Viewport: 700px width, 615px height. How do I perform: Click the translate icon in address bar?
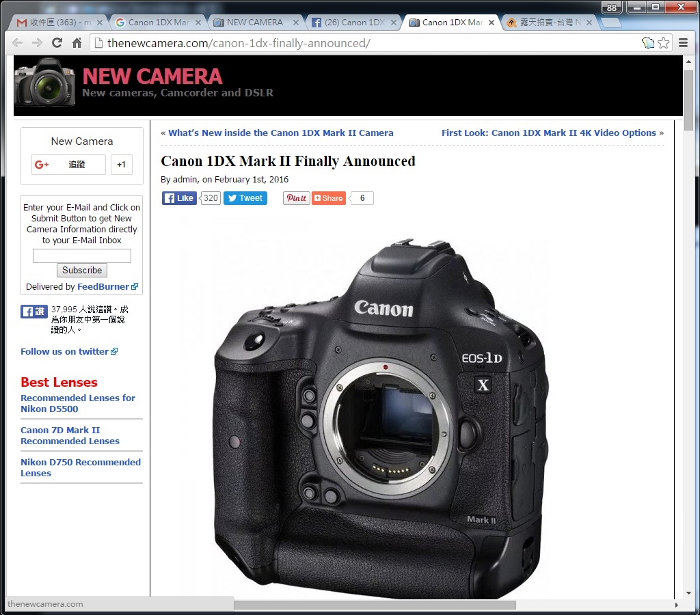pos(648,43)
